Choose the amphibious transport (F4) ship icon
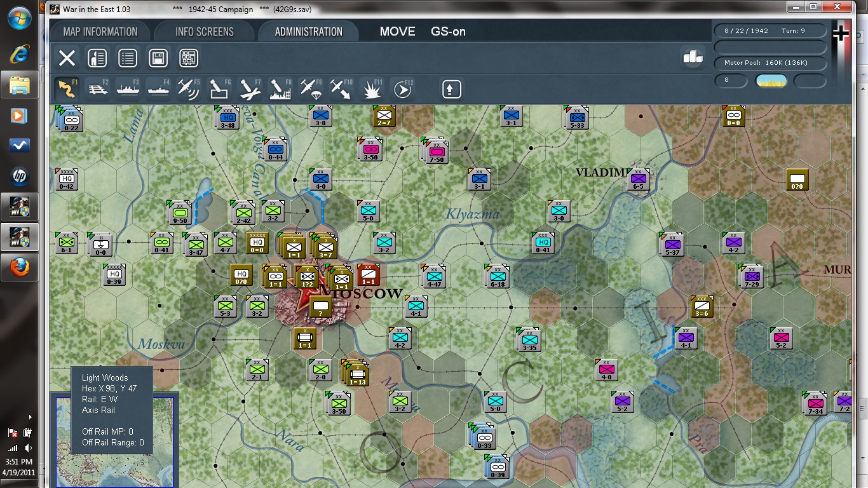 (158, 88)
